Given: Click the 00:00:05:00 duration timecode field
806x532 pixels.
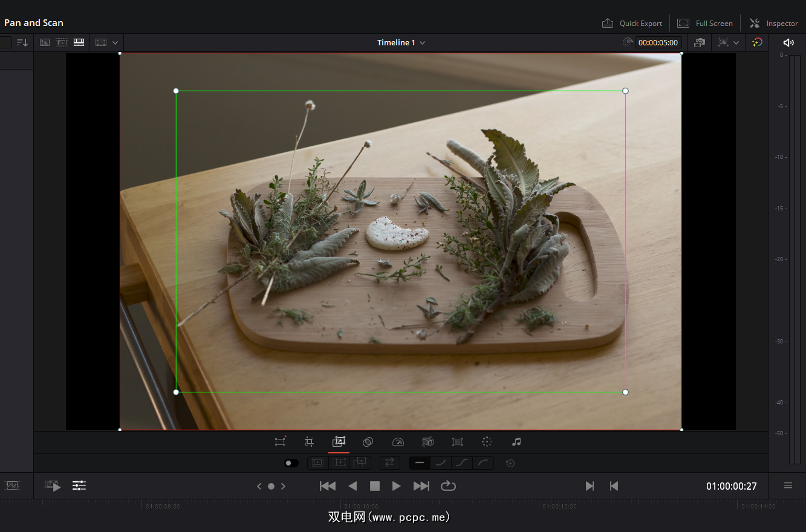Looking at the screenshot, I should pyautogui.click(x=658, y=42).
